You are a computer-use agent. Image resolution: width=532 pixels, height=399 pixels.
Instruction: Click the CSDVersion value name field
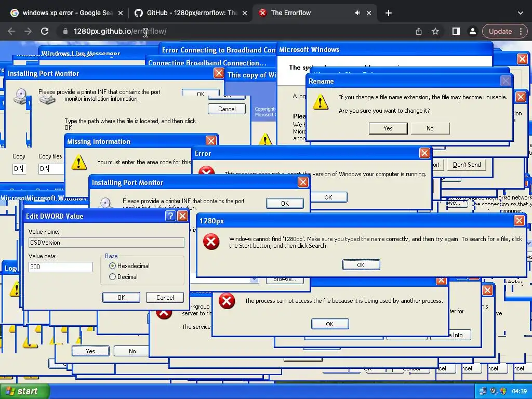click(106, 242)
